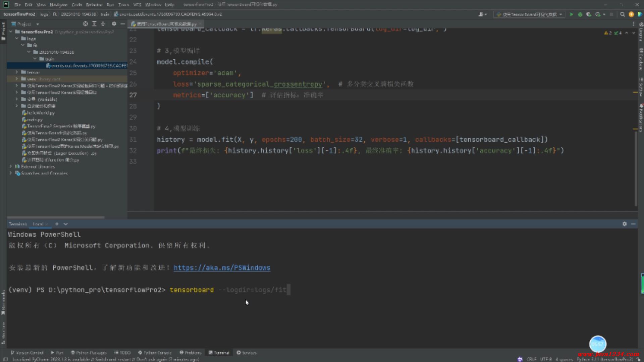The image size is (644, 362).
Task: Add new terminal session plus icon
Action: pyautogui.click(x=57, y=224)
